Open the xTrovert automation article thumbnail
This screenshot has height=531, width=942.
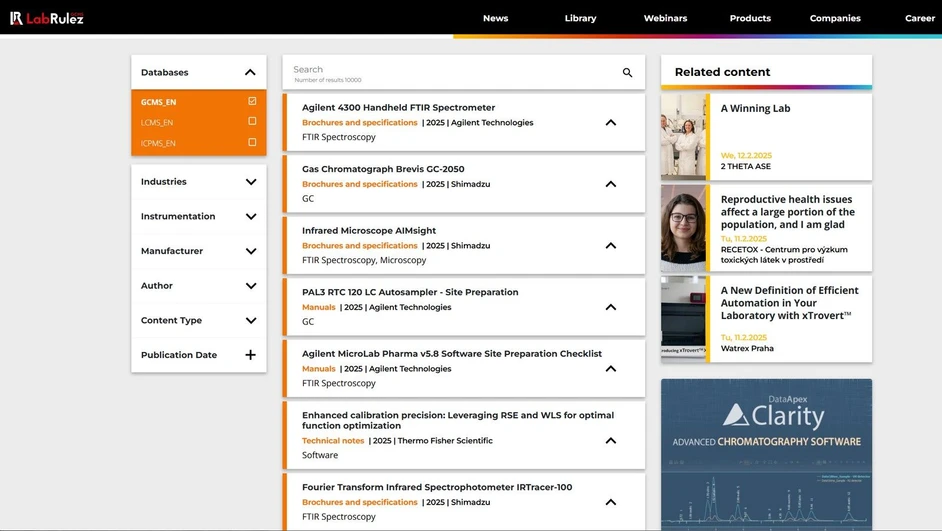[683, 319]
